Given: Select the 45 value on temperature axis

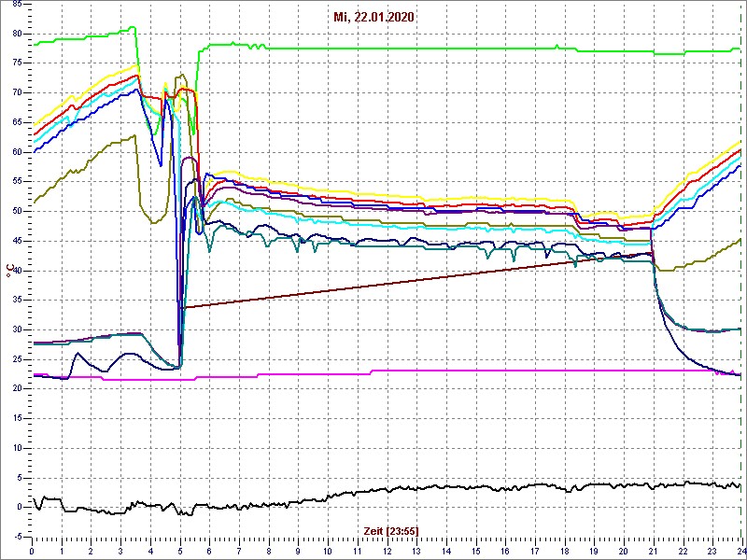Looking at the screenshot, I should click(17, 242).
